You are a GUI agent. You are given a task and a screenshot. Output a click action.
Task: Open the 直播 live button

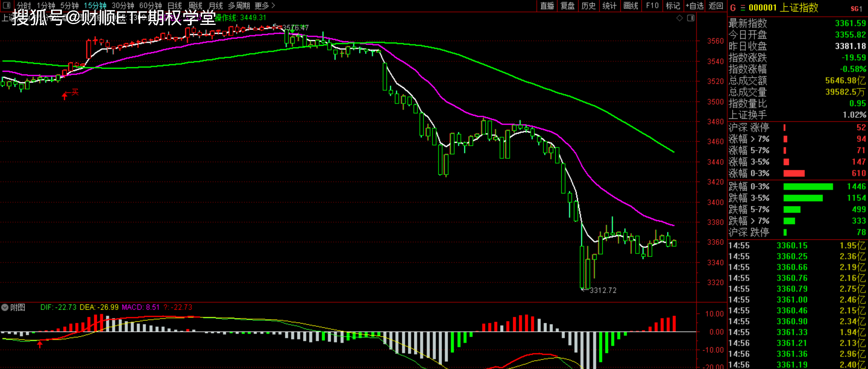click(x=547, y=6)
